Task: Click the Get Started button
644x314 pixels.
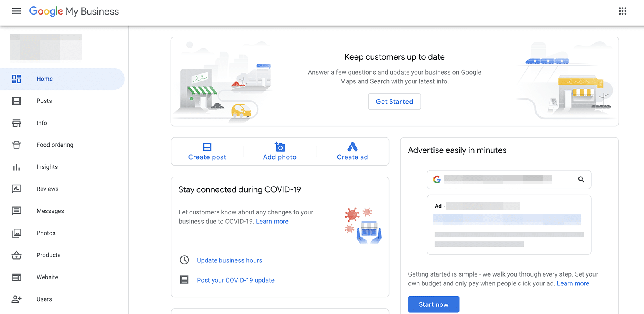Action: tap(394, 102)
